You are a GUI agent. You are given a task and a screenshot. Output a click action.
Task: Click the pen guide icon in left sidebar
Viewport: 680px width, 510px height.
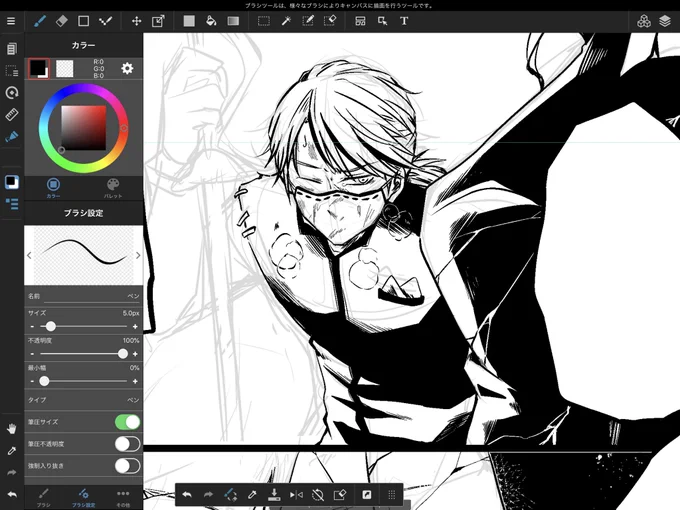point(12,137)
